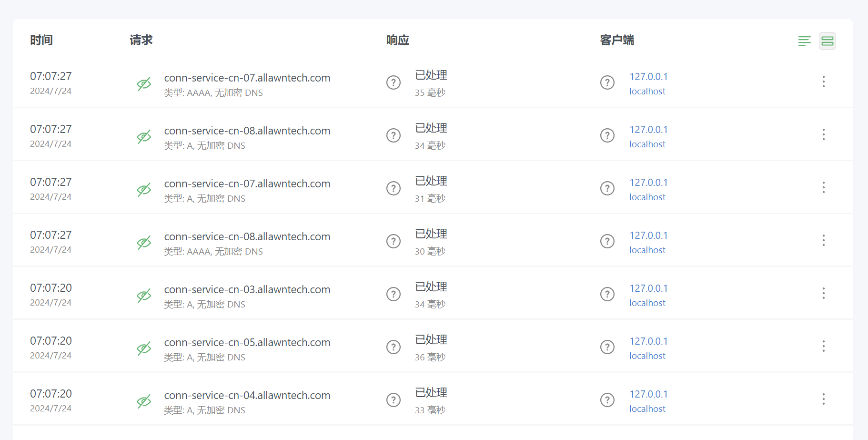Click 127.0.0.1 link in cn-07 A row
The image size is (868, 440).
[648, 183]
